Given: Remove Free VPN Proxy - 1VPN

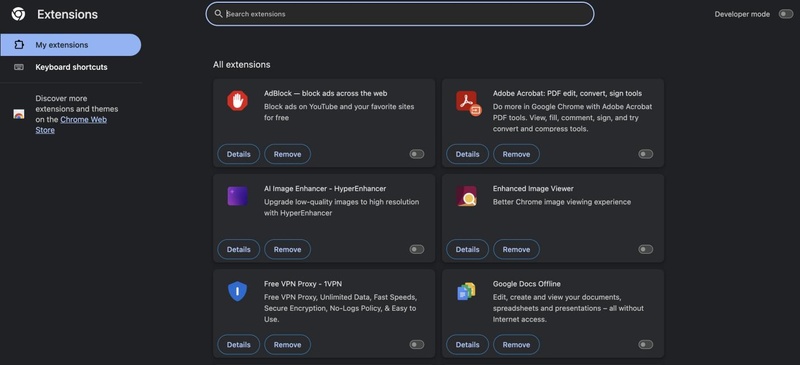Looking at the screenshot, I should [287, 345].
